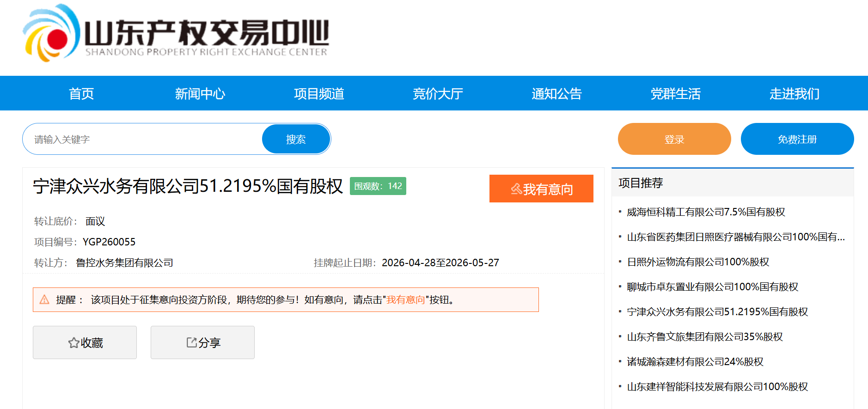The height and width of the screenshot is (409, 868).
Task: Open the 首页 navigation tab
Action: [81, 94]
